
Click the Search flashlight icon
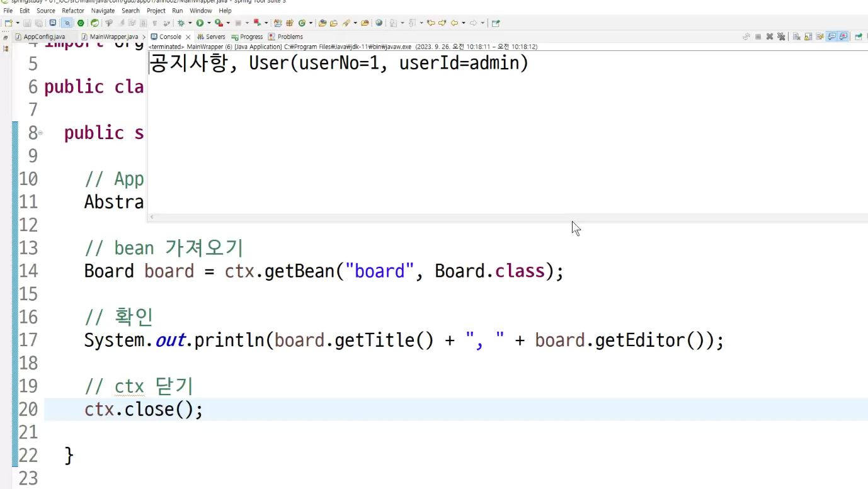346,23
